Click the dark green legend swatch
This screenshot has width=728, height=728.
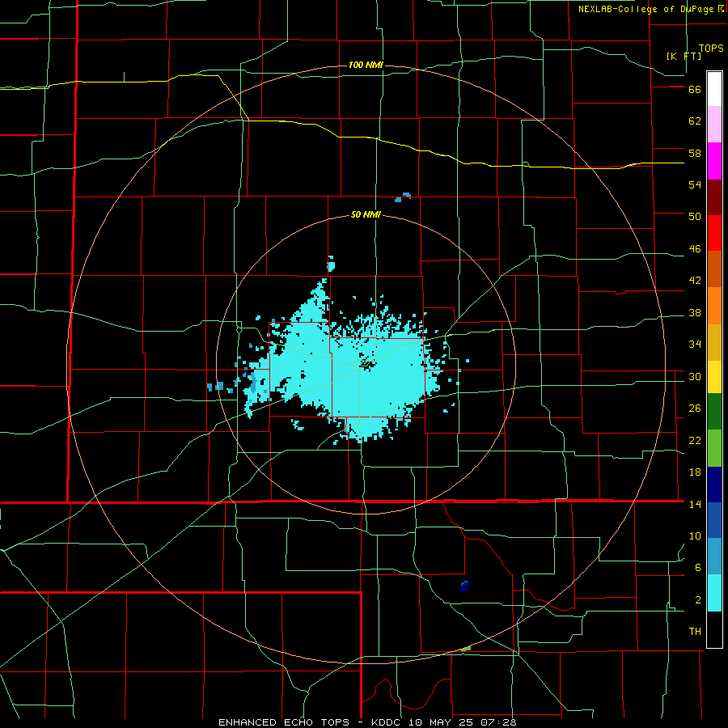(x=714, y=412)
